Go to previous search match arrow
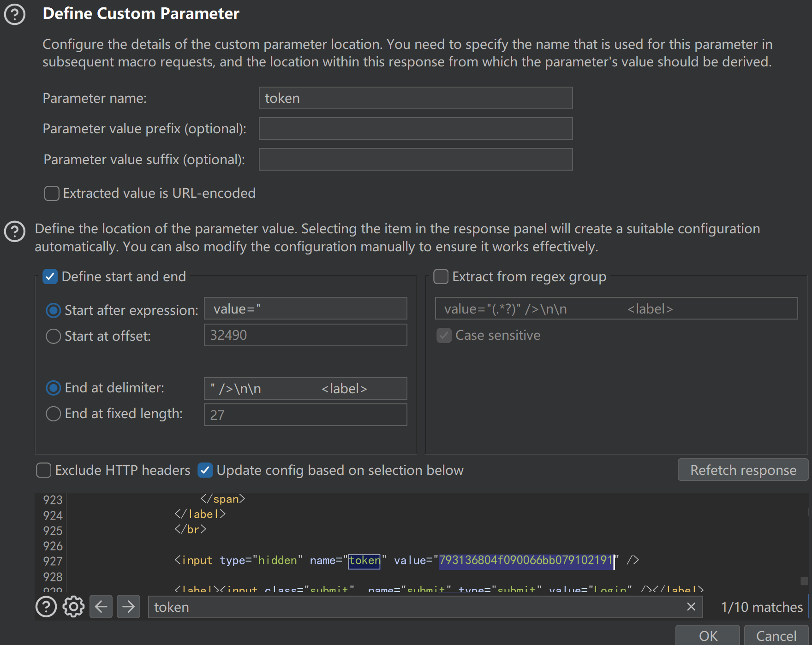The image size is (812, 645). [101, 607]
